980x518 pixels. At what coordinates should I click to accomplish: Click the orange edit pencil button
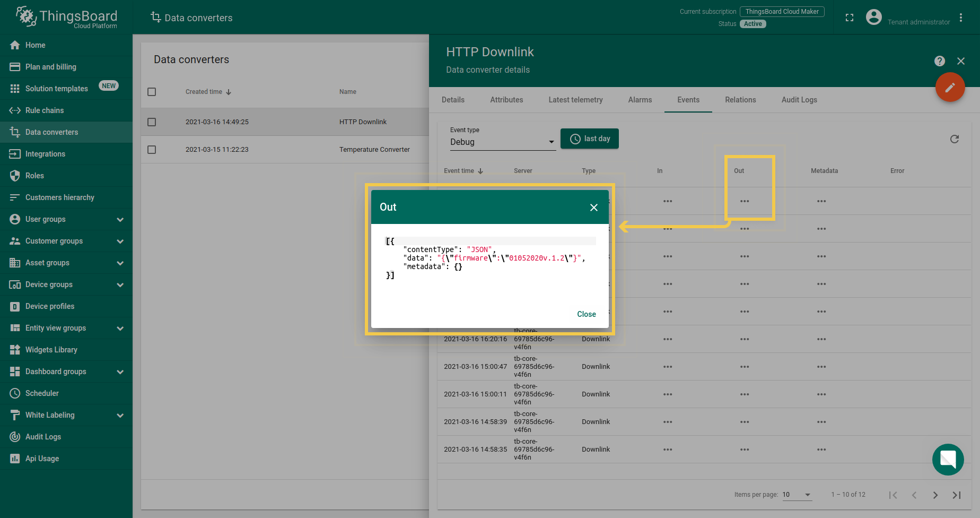point(950,87)
